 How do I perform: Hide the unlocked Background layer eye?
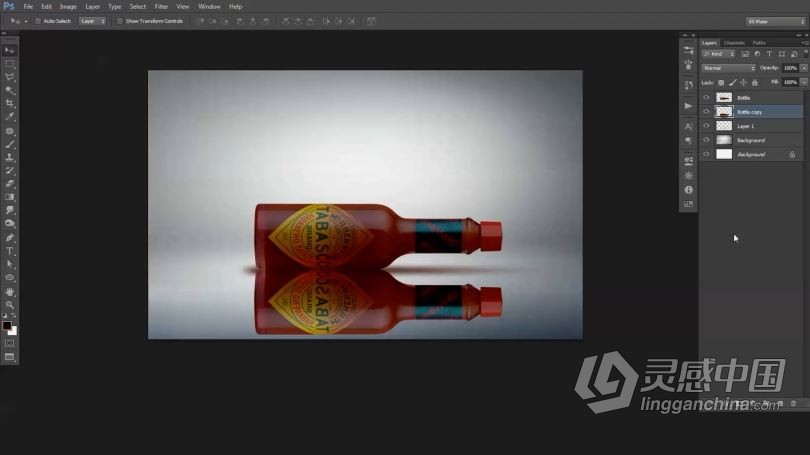[706, 140]
